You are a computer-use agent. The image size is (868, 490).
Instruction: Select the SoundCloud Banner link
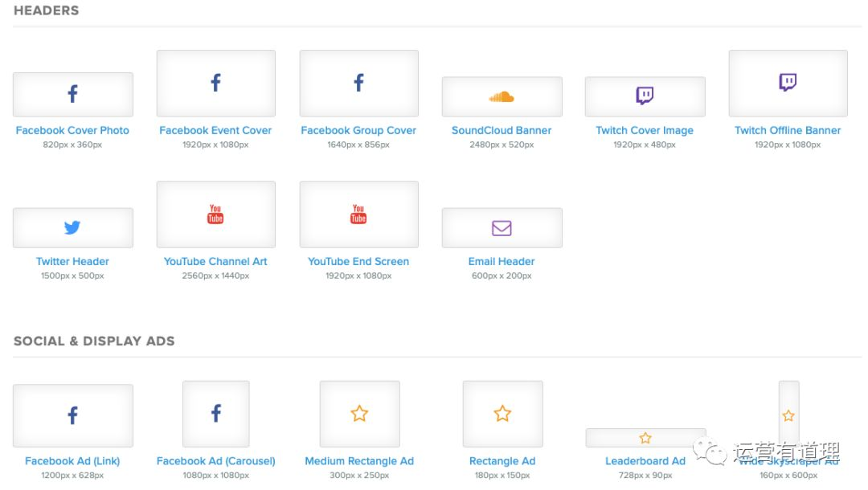click(502, 130)
